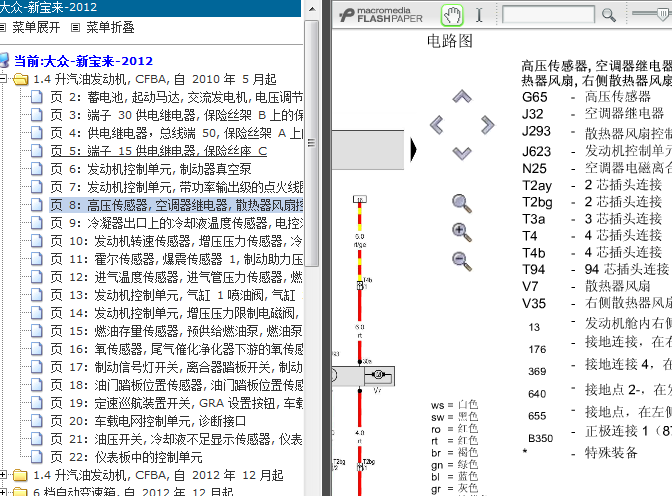Click the 当前:大众-新宝来-2012 heading link
The image size is (672, 496).
(83, 61)
